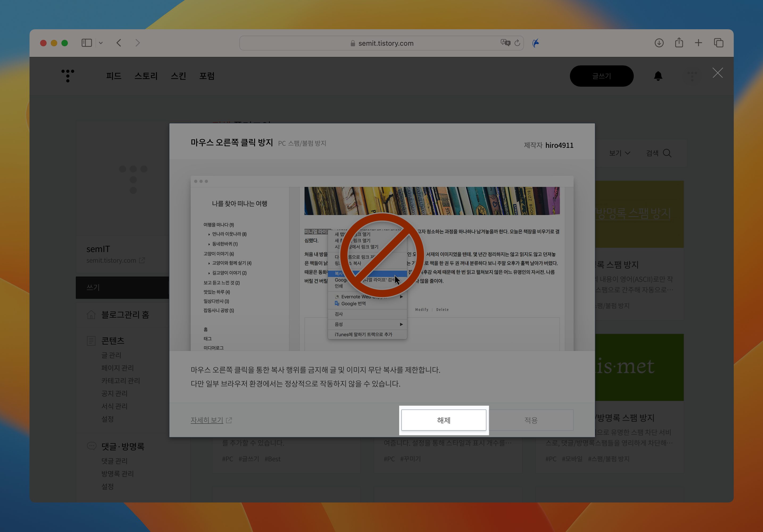Viewport: 763px width, 532px height.
Task: Reload the page with refresh icon
Action: (518, 43)
